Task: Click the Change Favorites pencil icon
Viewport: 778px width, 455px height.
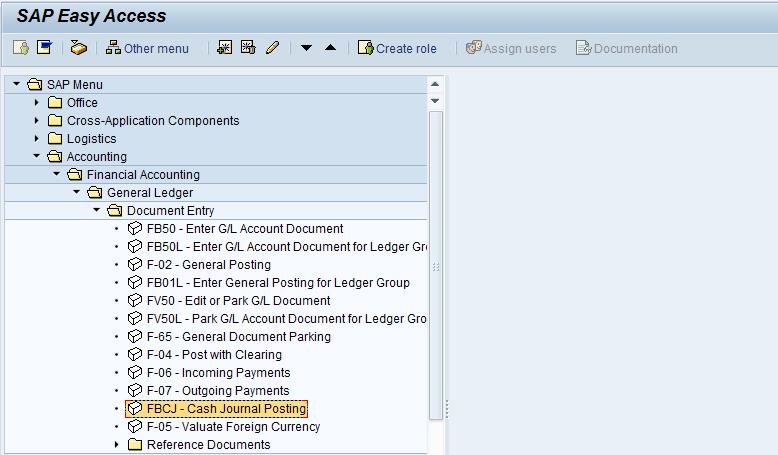Action: pos(272,48)
